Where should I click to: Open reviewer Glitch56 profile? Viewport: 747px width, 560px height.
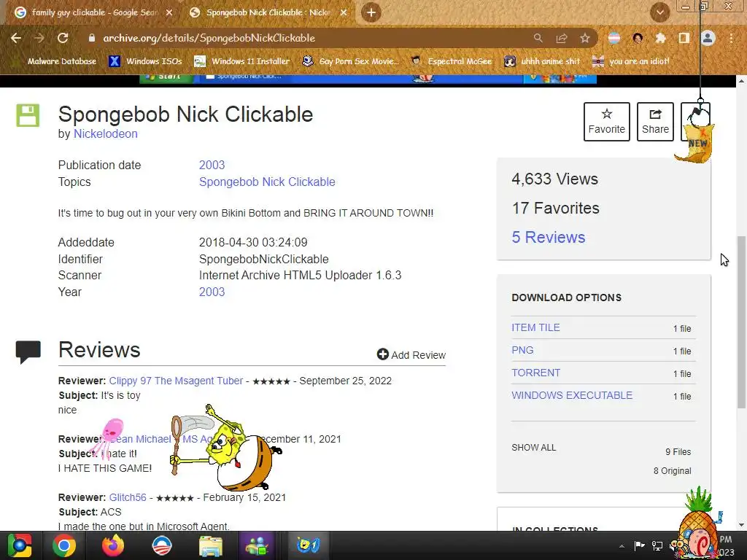[x=128, y=497]
